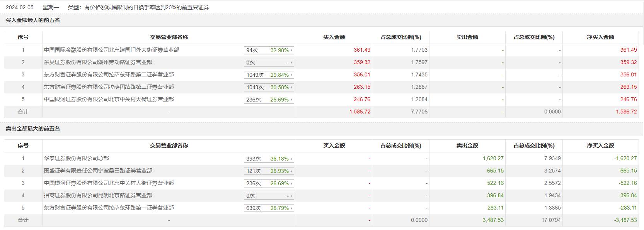Open 中国银河证券 link in the sell table
Image resolution: width=644 pixels, height=230 pixels.
coord(109,183)
